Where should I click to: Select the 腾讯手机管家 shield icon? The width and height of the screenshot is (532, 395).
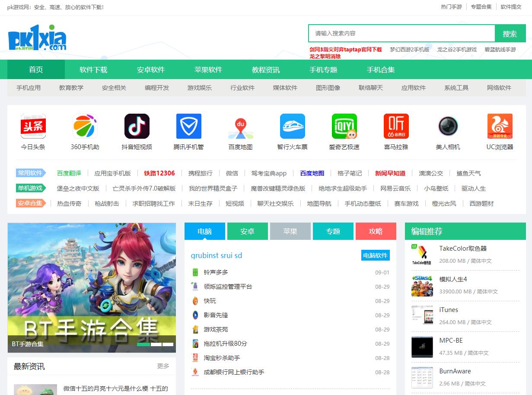(x=189, y=126)
